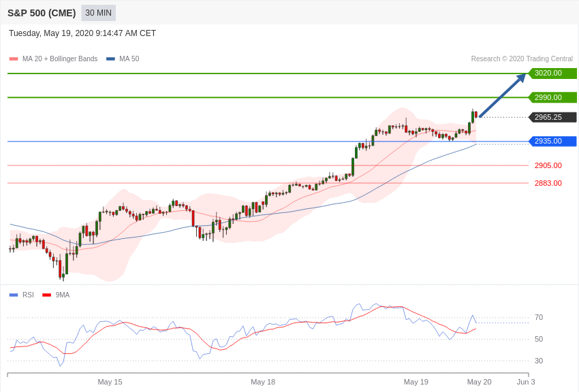Image resolution: width=579 pixels, height=392 pixels.
Task: Click the red 9MA legend swatch
Action: point(46,295)
